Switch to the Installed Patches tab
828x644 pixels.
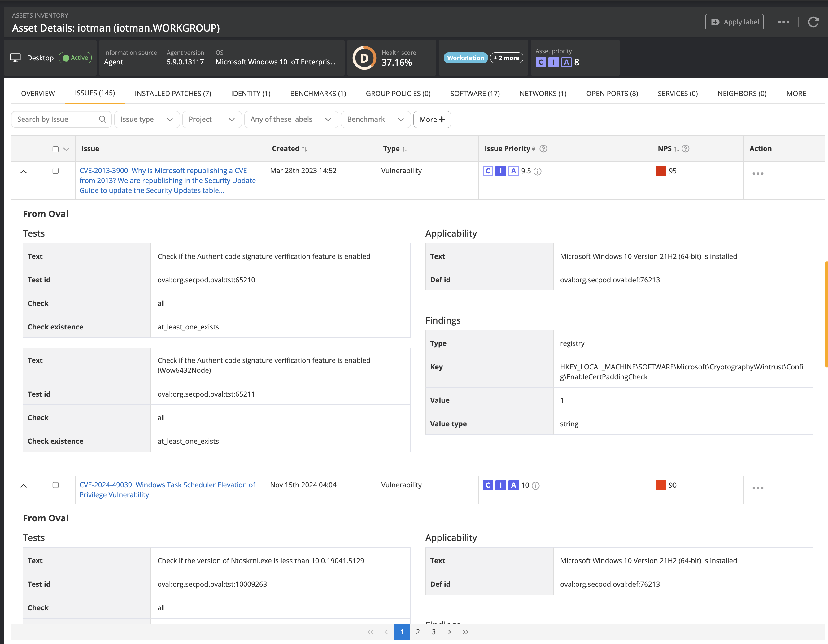[173, 94]
